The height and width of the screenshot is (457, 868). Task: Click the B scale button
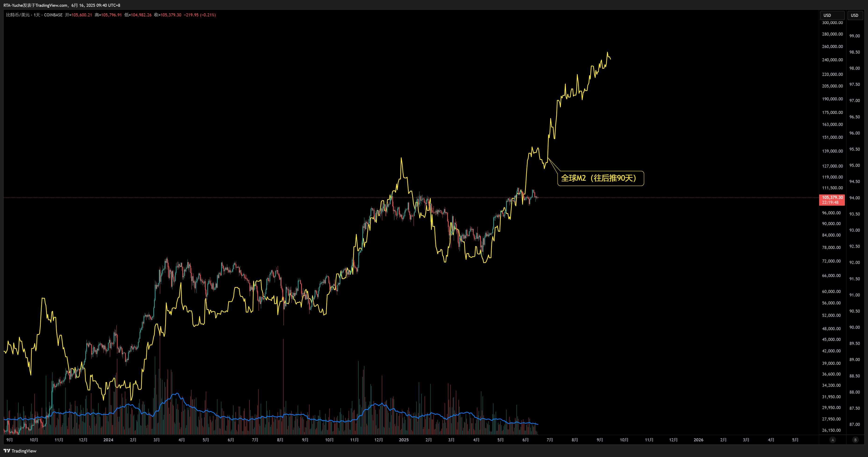coord(855,440)
